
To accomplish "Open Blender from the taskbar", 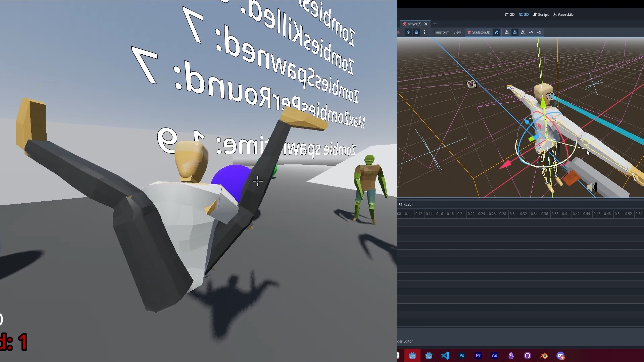I will click(544, 356).
